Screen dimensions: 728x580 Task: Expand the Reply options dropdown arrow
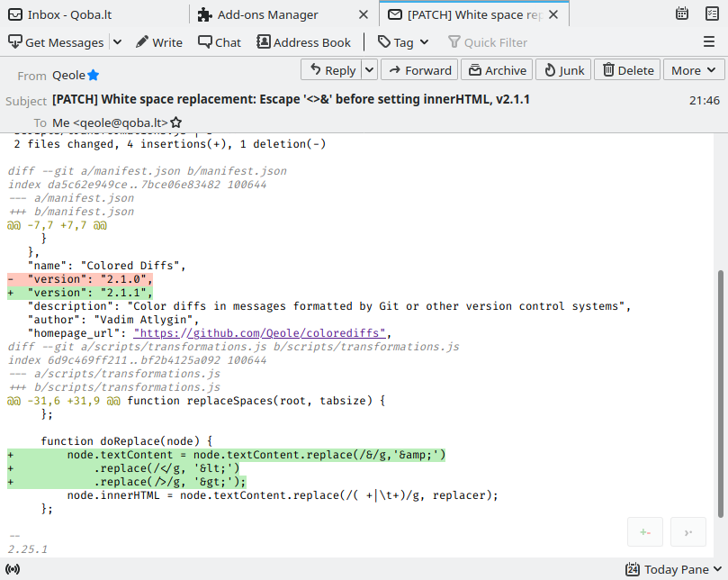point(369,70)
